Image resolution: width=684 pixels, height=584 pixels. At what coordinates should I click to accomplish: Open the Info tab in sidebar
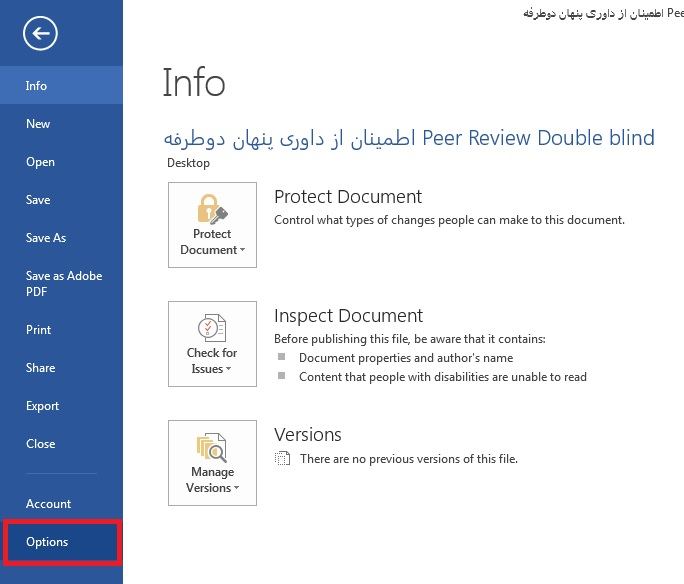[61, 85]
